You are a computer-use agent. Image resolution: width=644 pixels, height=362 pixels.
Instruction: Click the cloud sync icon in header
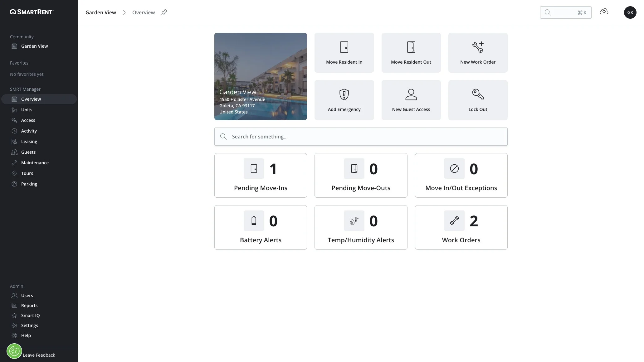pos(604,12)
